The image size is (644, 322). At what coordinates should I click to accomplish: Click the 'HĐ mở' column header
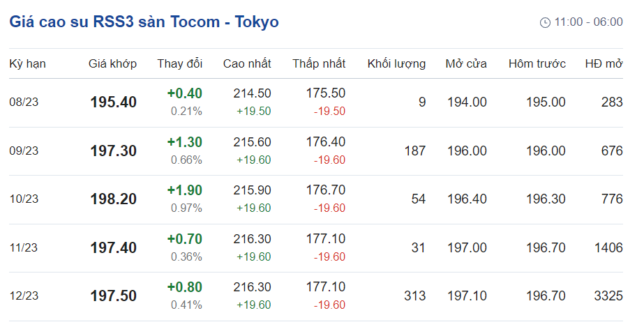coord(604,64)
